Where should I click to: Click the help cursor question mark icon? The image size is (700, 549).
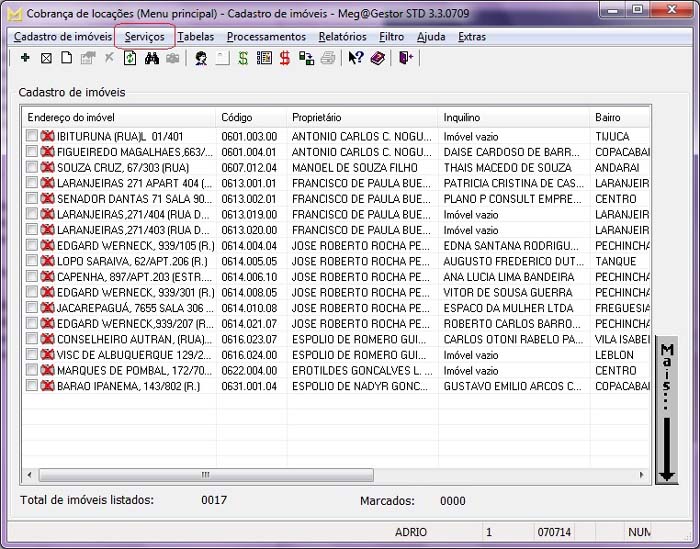(x=356, y=58)
